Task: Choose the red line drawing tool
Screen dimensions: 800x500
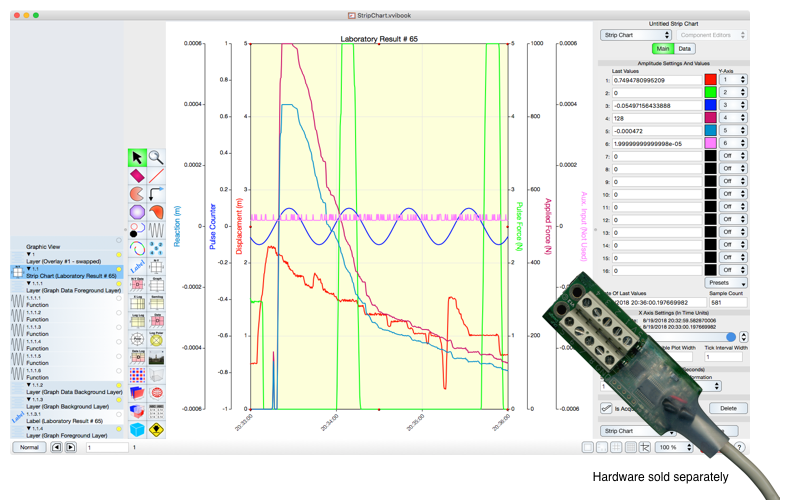Action: tap(156, 176)
